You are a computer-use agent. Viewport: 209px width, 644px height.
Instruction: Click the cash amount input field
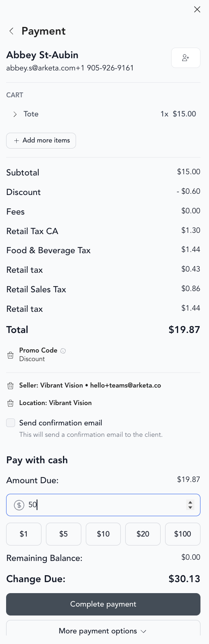[x=103, y=505]
